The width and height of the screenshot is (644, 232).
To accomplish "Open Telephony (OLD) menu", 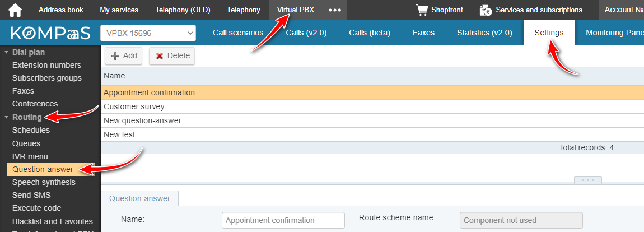I will tap(183, 10).
